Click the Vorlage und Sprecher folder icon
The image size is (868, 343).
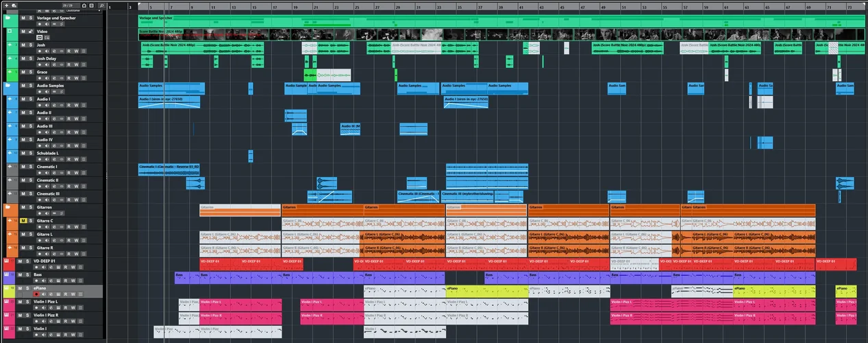(x=8, y=18)
